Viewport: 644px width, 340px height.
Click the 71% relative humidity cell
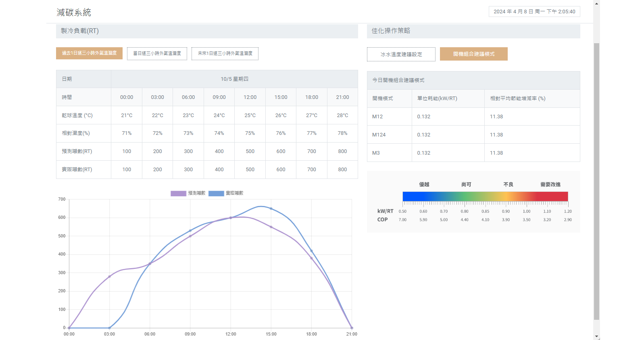pos(127,133)
